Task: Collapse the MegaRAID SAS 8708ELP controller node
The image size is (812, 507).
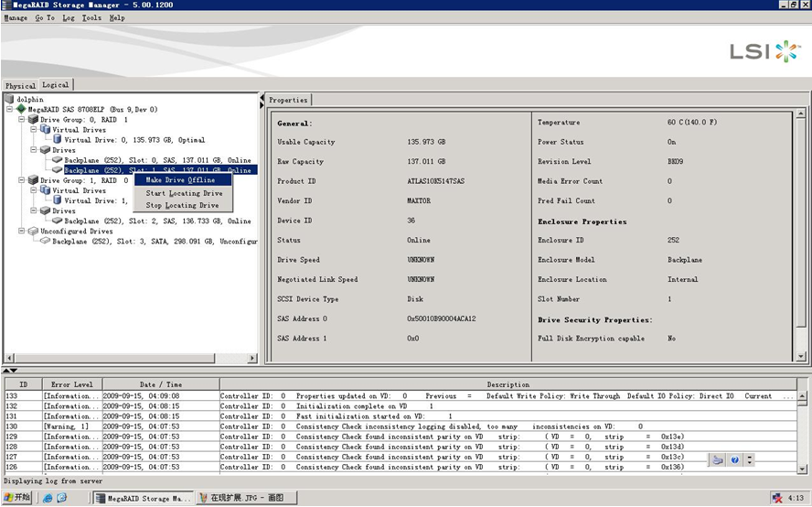Action: point(9,109)
